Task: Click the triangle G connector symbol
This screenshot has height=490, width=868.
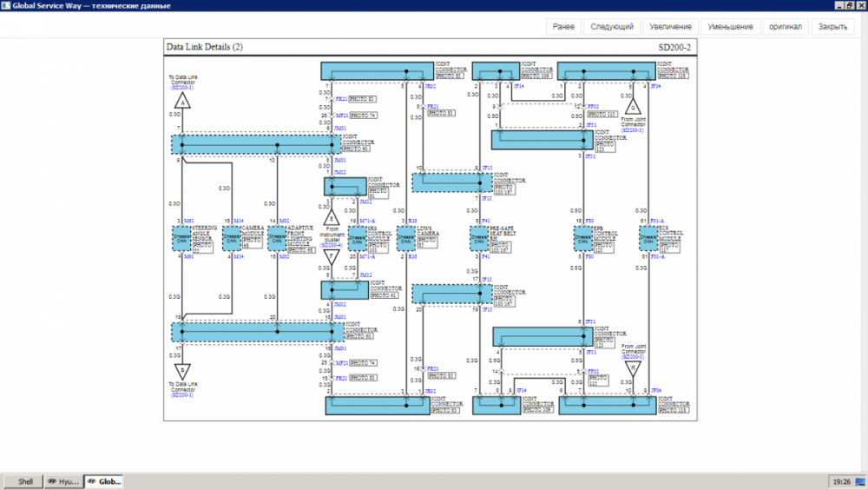Action: (633, 108)
